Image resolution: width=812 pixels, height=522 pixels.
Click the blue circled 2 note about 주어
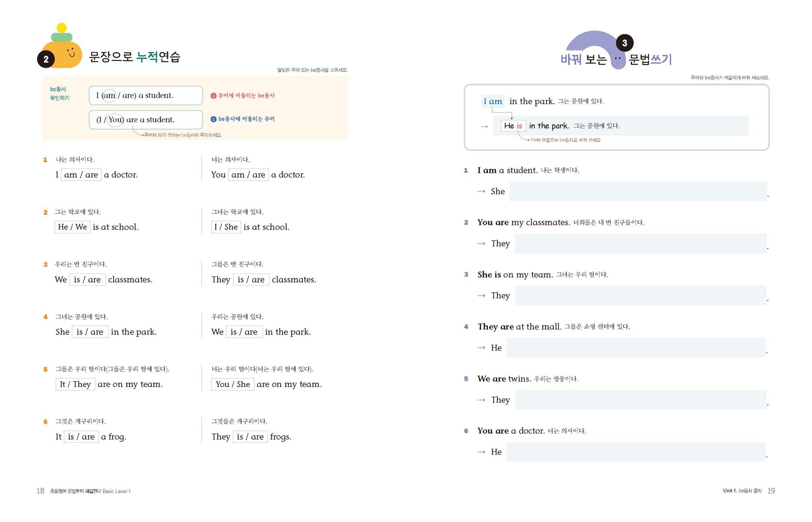[243, 119]
